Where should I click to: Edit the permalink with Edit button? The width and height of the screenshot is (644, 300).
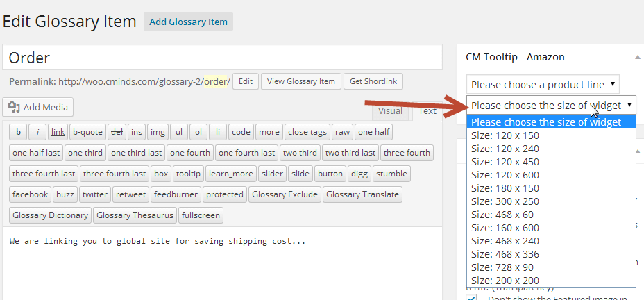[x=245, y=81]
